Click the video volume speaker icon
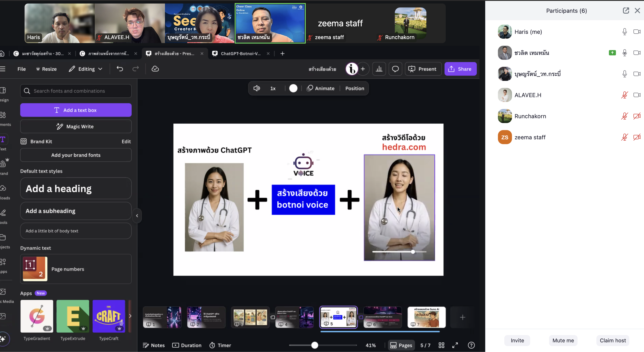644x352 pixels. click(257, 88)
